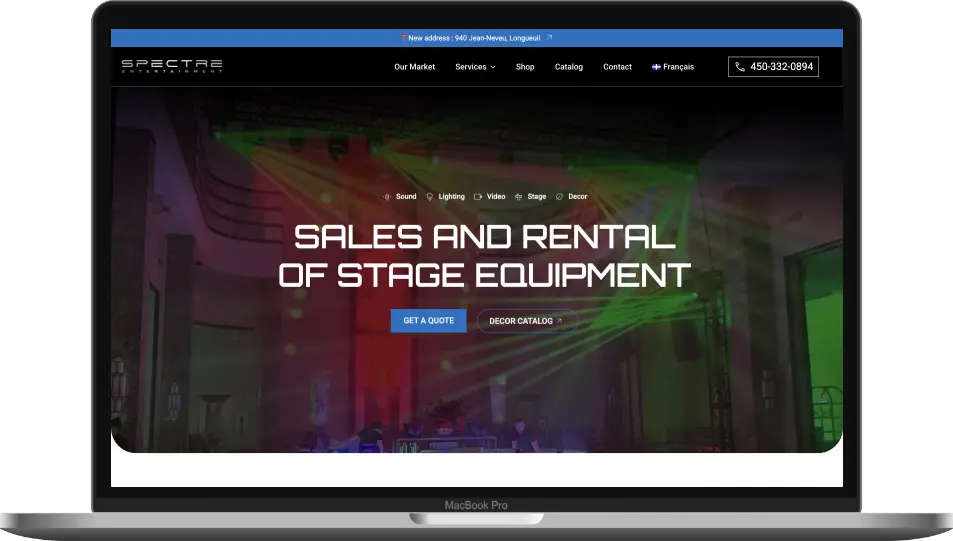Open the Our Market page

414,67
